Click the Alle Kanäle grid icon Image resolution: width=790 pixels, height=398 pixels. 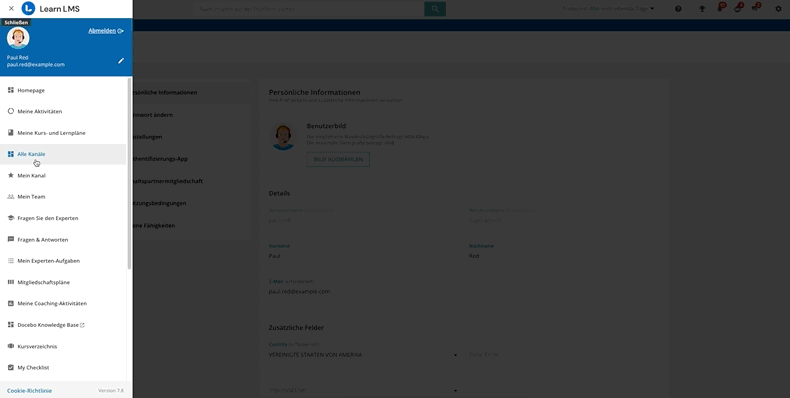coord(11,154)
